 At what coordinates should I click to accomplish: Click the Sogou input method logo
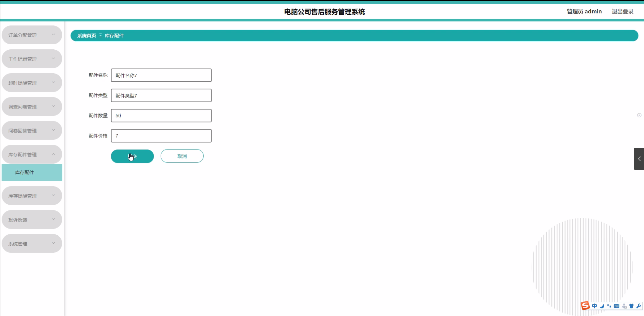pyautogui.click(x=585, y=306)
